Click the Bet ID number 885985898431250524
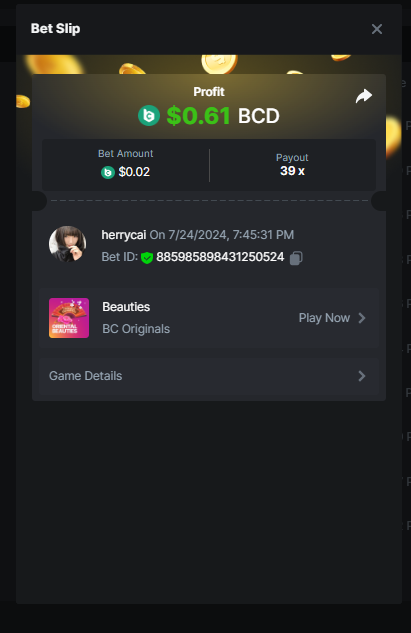411x633 pixels. [x=220, y=257]
